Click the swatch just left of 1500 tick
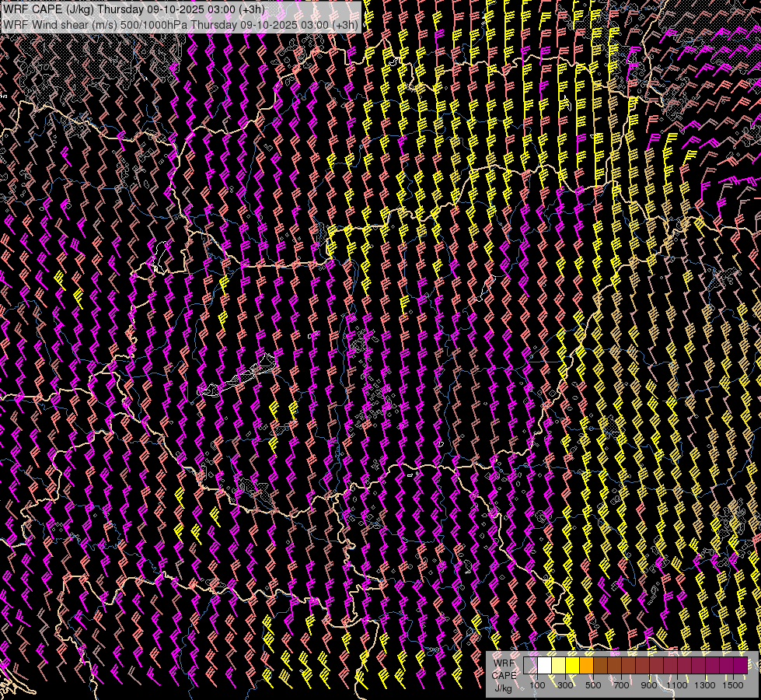The image size is (761, 700). 726,666
